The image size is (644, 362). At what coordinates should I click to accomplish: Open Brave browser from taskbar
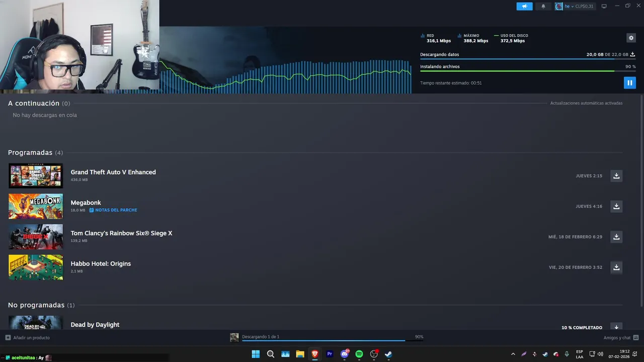coord(315,354)
